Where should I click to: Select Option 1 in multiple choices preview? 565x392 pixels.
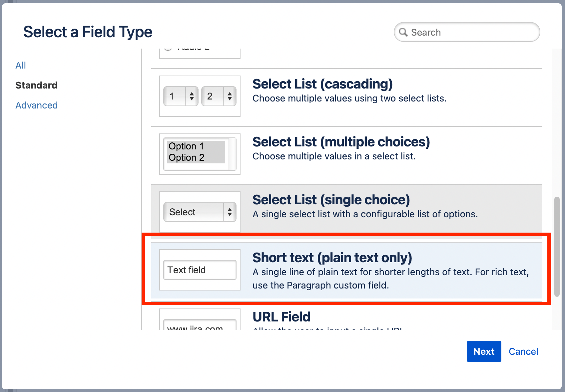coord(186,146)
